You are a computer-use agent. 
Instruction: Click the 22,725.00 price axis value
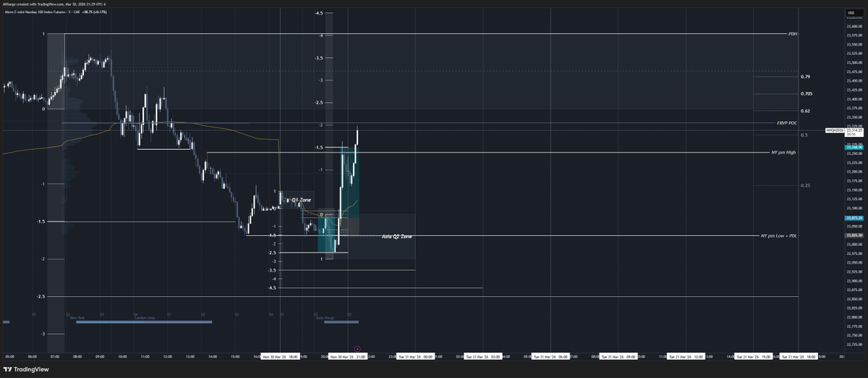[854, 346]
